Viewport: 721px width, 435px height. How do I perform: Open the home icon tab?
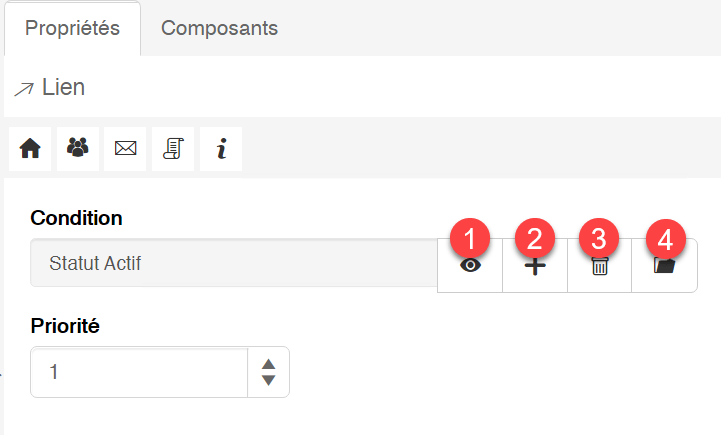click(x=30, y=149)
